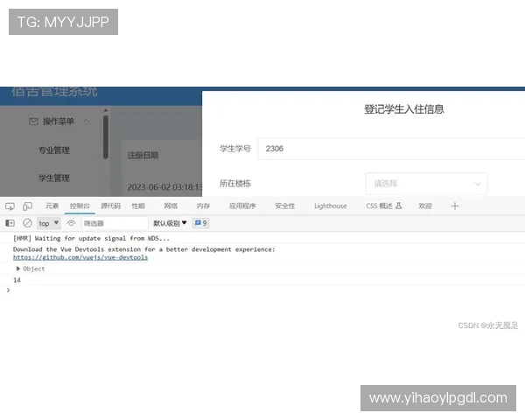The width and height of the screenshot is (525, 420).
Task: Click the sidebar vertical scrollbar
Action: [x=106, y=137]
